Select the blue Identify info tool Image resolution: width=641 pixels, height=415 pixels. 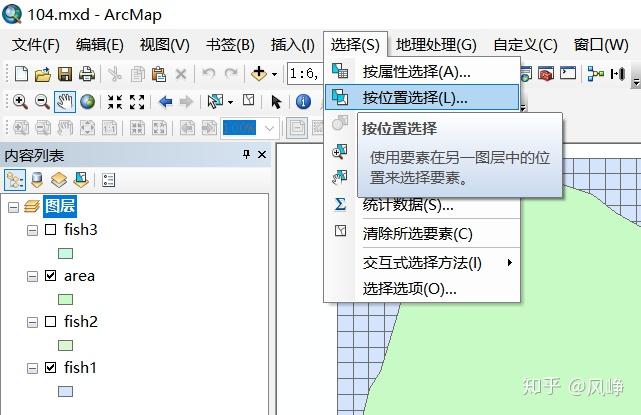click(303, 102)
